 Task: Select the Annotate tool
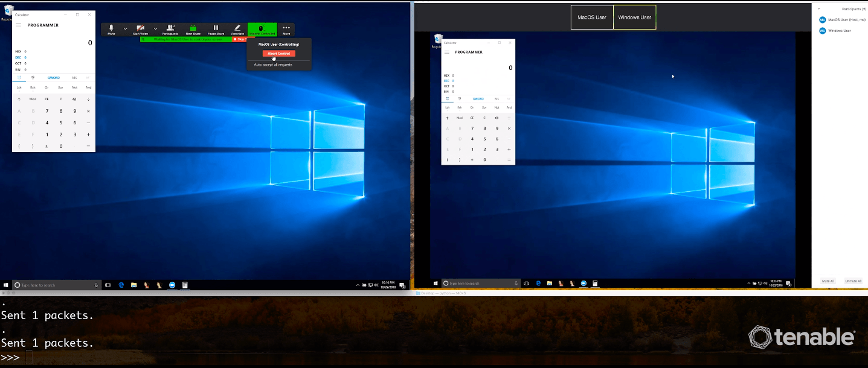point(237,29)
